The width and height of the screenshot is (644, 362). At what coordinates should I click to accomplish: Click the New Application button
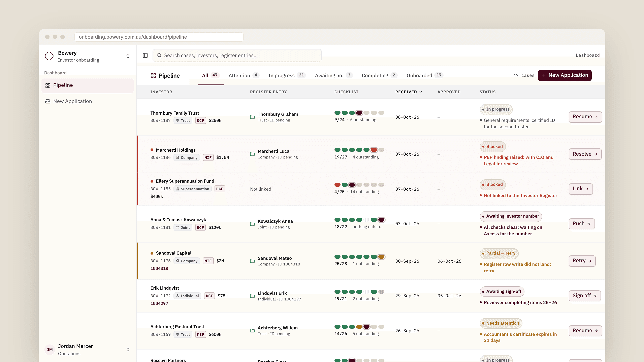(565, 75)
